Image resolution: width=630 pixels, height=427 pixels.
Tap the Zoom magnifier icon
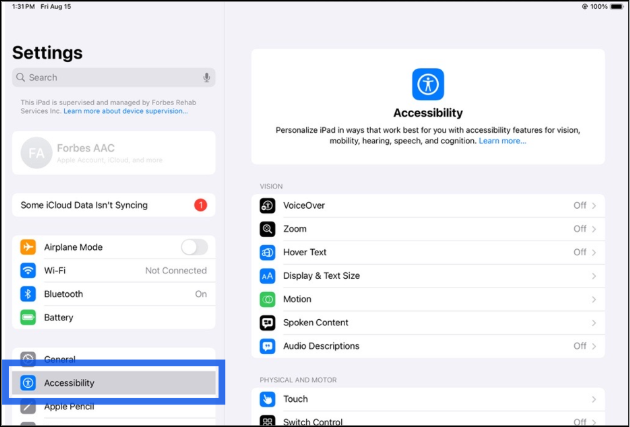click(x=267, y=229)
